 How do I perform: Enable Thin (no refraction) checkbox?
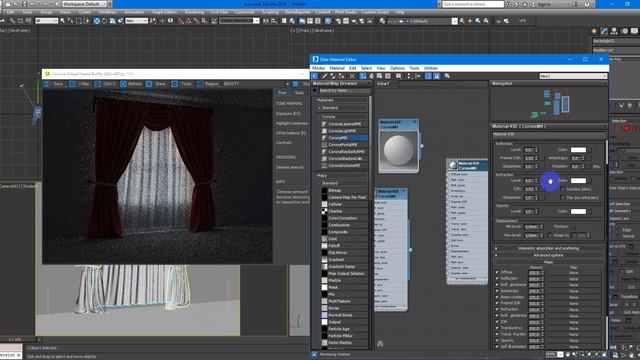[562, 198]
